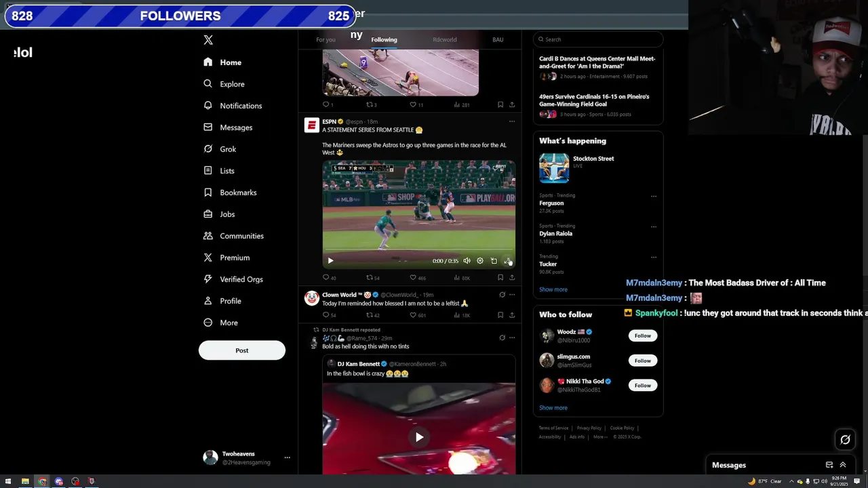The height and width of the screenshot is (488, 868).
Task: Open options for Tucker trend
Action: point(654,258)
